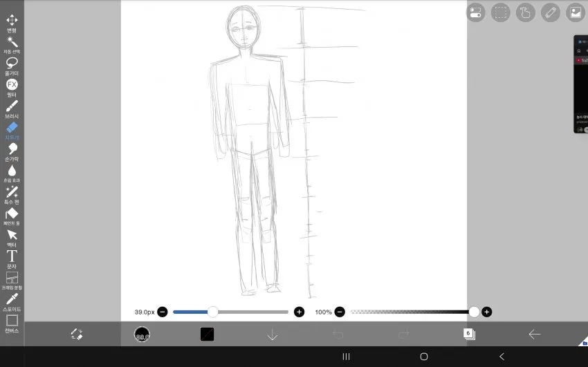The width and height of the screenshot is (588, 367).
Task: Open the layers panel showing 6
Action: point(469,334)
